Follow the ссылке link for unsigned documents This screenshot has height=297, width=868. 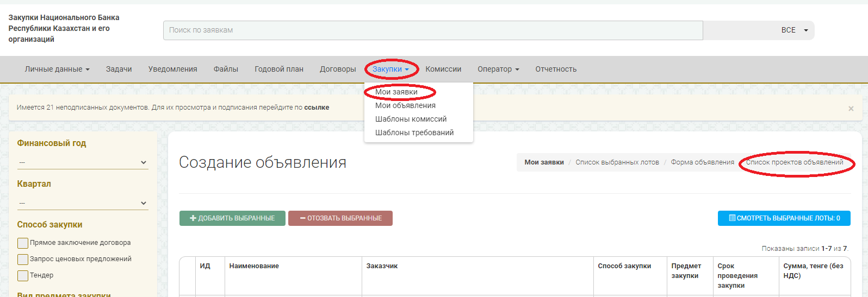(x=317, y=108)
